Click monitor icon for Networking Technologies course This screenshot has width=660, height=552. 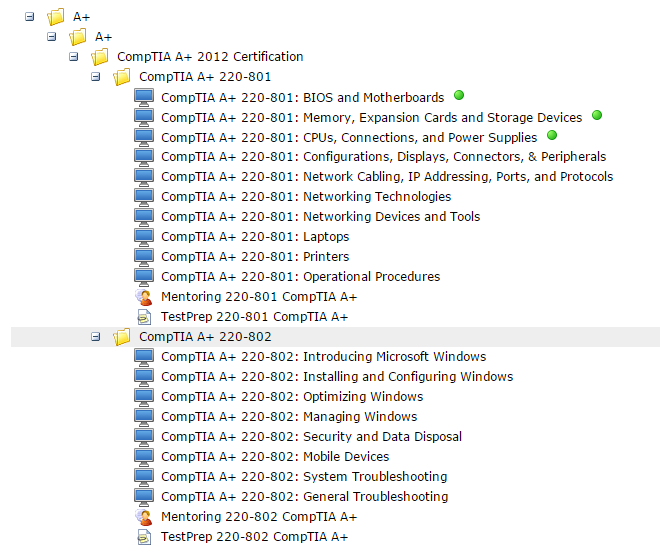point(144,197)
